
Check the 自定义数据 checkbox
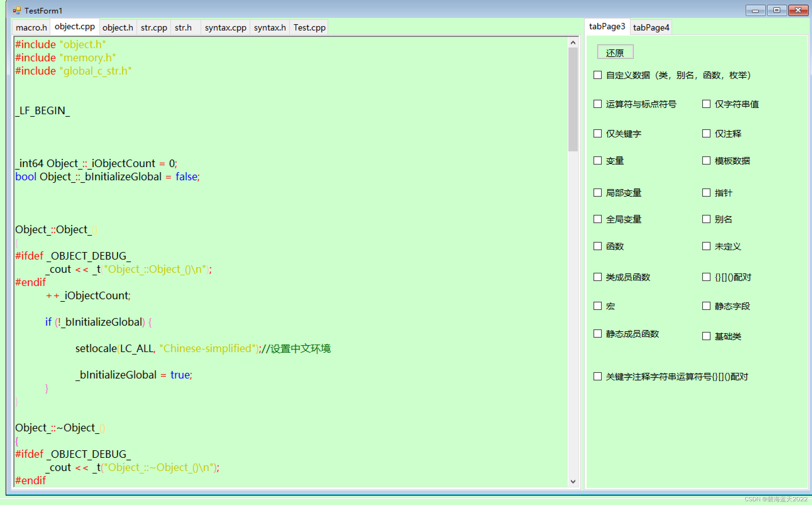coord(598,75)
